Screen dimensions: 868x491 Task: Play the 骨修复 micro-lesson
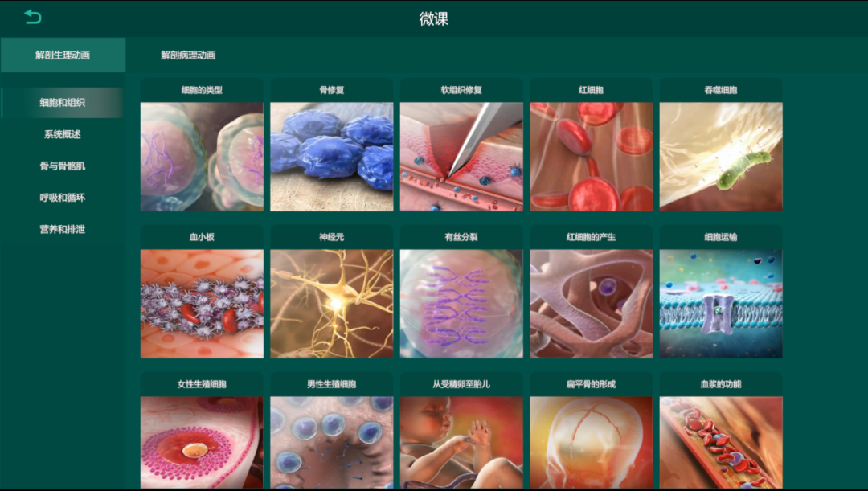[x=332, y=157]
